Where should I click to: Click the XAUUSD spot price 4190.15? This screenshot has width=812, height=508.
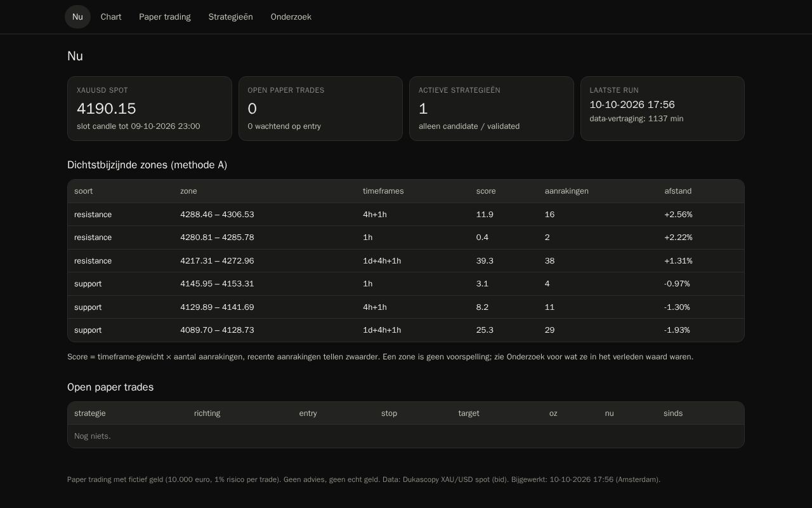(x=107, y=109)
